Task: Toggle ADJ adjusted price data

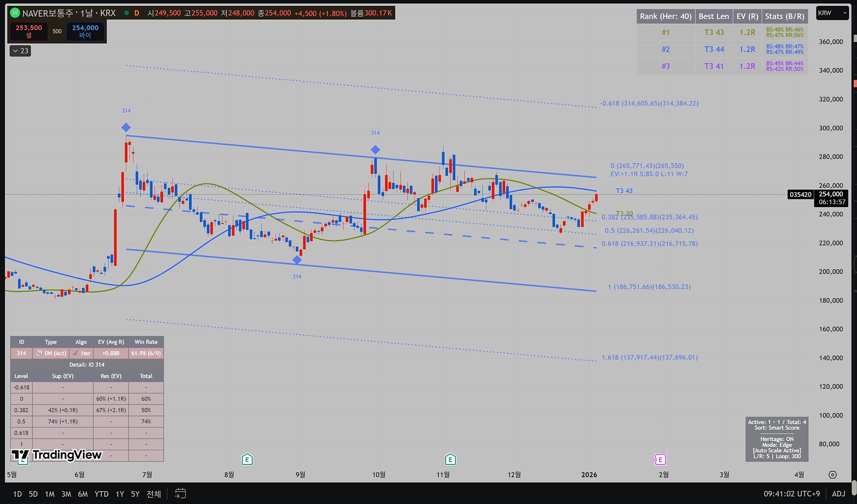Action: pos(838,494)
